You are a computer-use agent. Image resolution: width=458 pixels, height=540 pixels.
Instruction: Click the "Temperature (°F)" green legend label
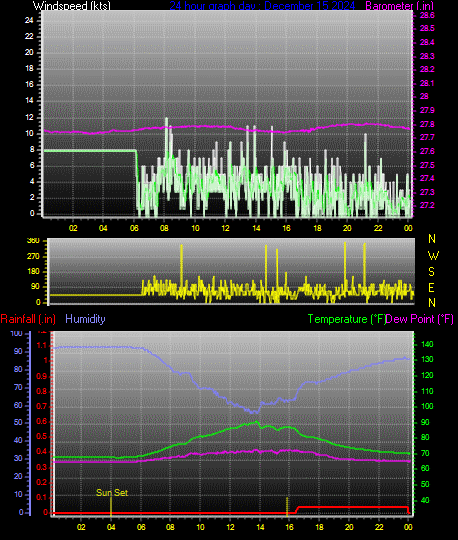click(347, 319)
